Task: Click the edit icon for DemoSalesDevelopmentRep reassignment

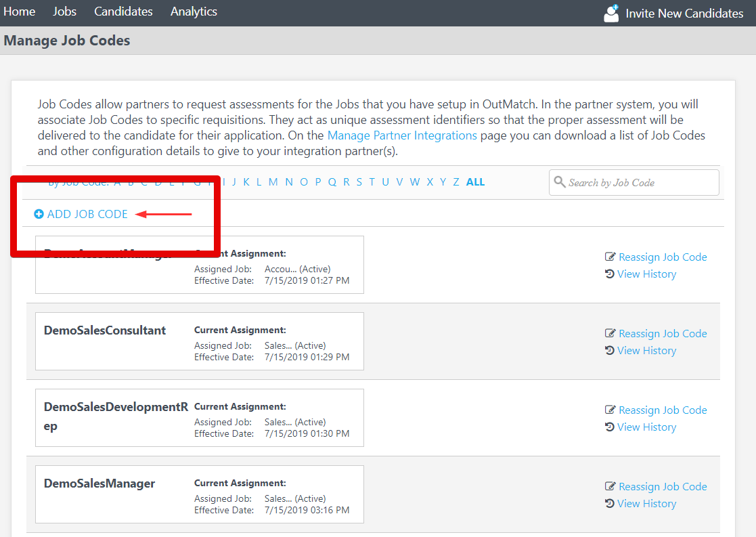Action: [x=610, y=410]
